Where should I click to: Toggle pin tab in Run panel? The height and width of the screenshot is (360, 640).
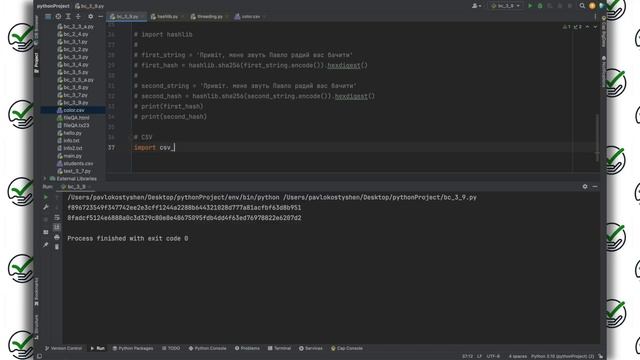point(46,244)
